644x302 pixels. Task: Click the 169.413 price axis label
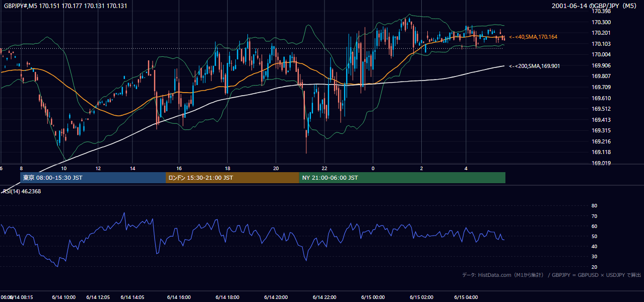(x=601, y=120)
